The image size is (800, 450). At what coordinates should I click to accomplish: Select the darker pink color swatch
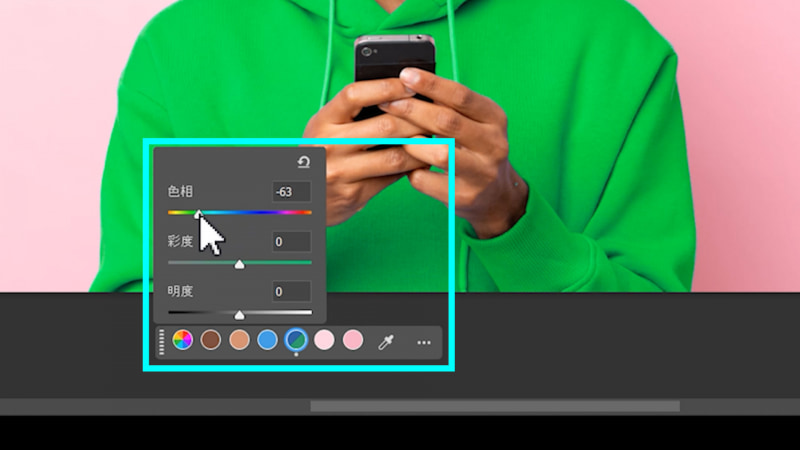353,340
